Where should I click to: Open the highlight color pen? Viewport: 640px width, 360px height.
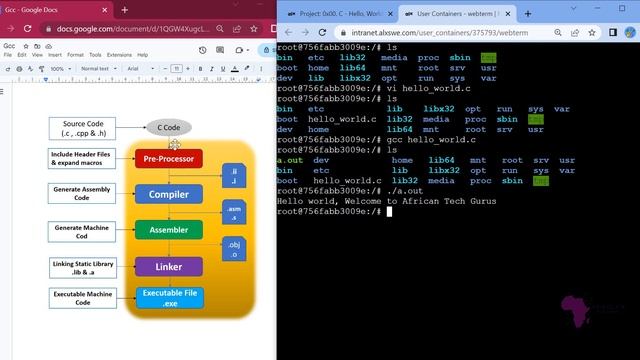click(x=247, y=69)
